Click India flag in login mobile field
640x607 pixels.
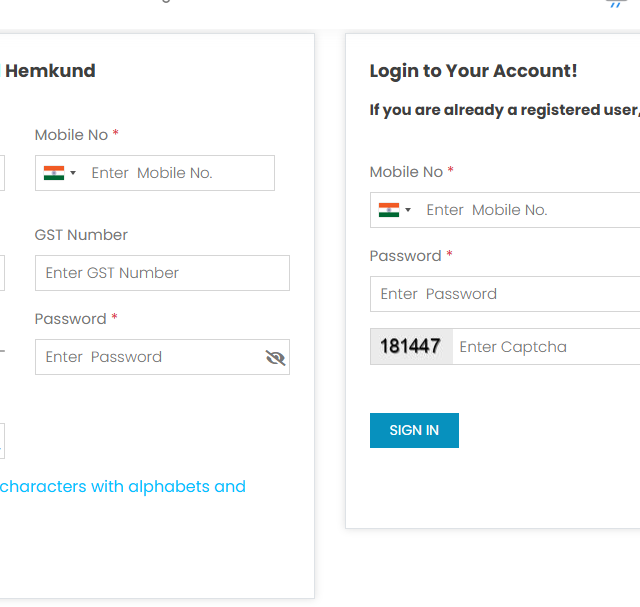click(x=389, y=210)
